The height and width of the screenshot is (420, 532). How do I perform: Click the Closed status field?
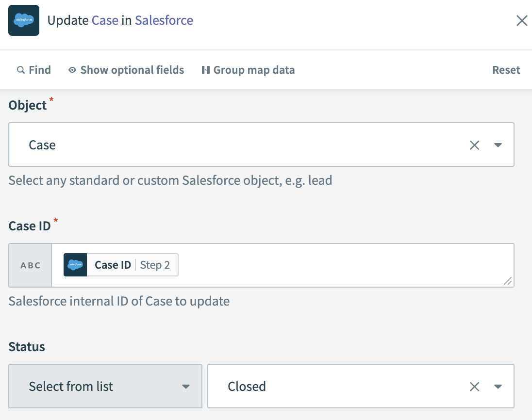(335, 387)
